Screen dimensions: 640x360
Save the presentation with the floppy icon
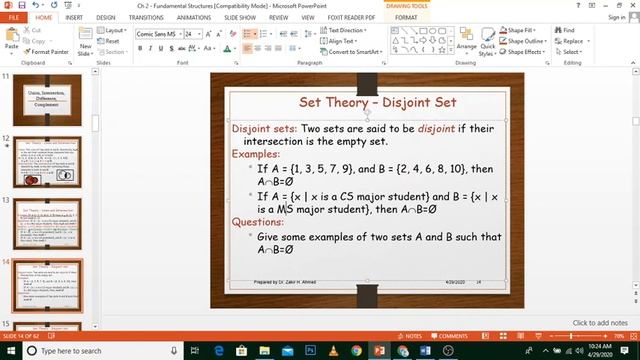pos(22,5)
